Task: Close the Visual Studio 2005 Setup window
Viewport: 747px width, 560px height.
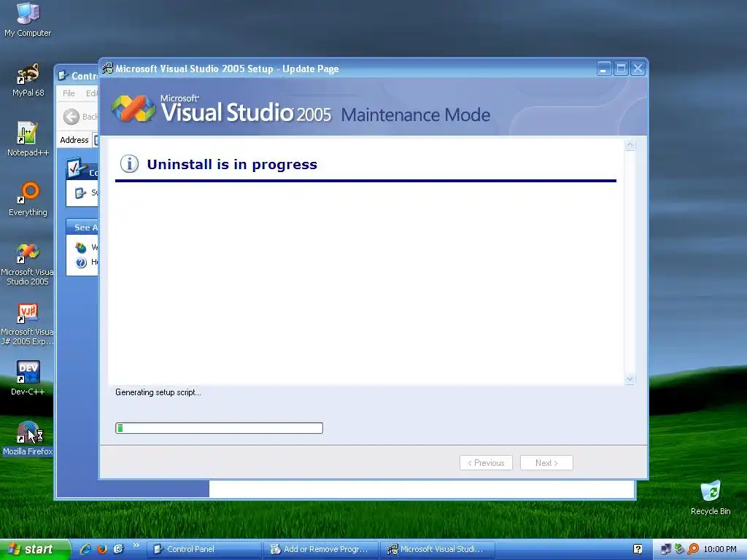Action: (638, 69)
